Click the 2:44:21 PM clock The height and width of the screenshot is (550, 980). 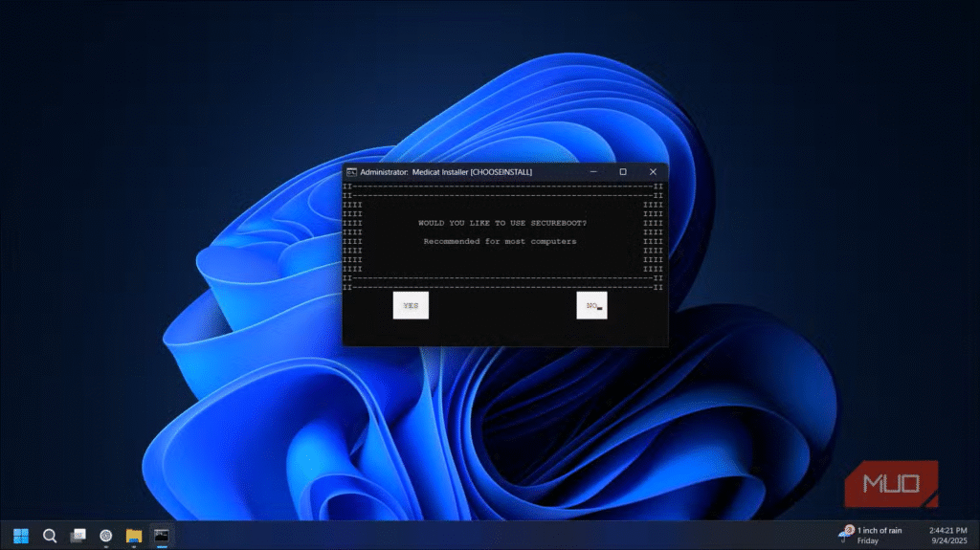[x=946, y=529]
